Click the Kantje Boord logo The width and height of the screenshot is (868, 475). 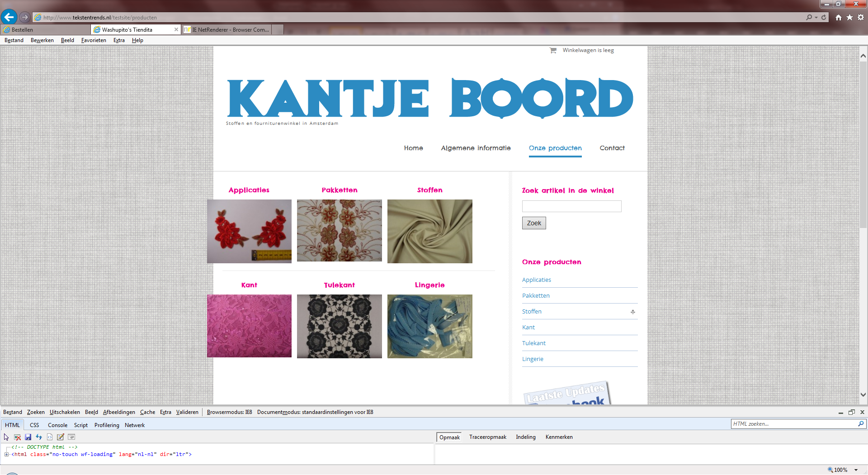[x=429, y=98]
